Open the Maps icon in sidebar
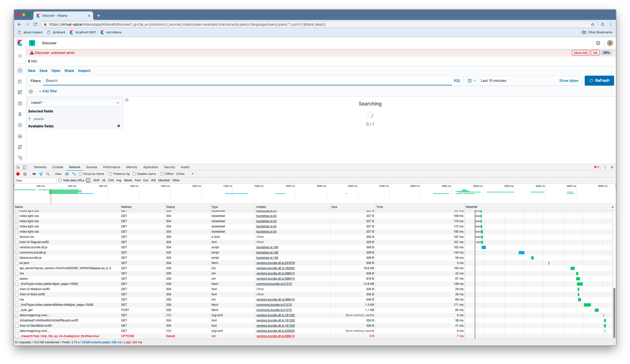Screen dimensions: 630x364 coord(20,114)
